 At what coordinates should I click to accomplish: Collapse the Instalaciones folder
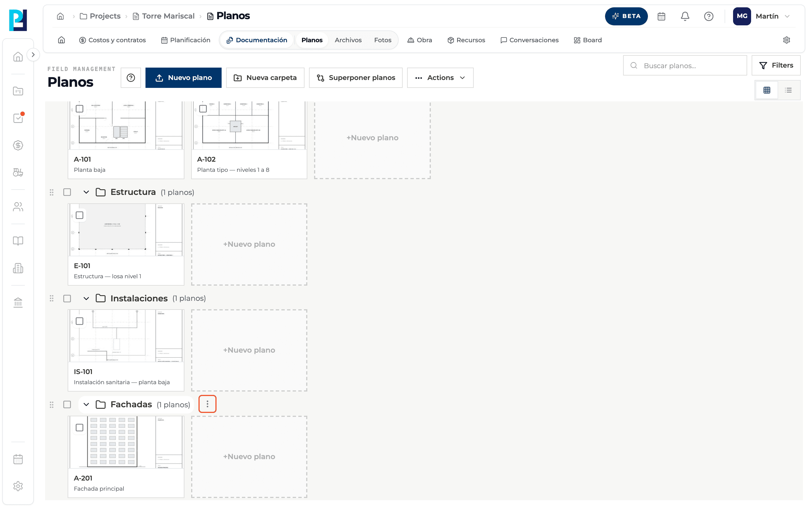86,298
